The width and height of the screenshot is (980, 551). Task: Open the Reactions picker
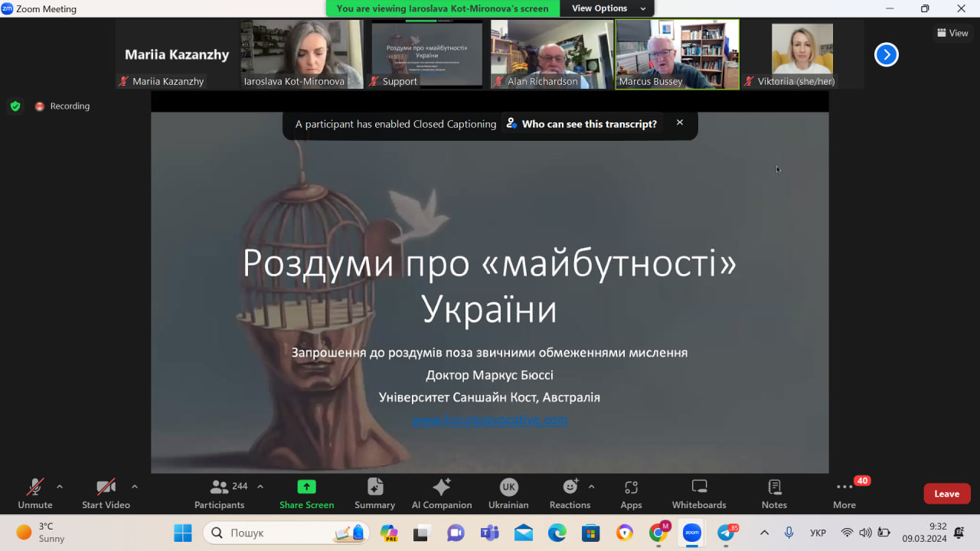[570, 494]
